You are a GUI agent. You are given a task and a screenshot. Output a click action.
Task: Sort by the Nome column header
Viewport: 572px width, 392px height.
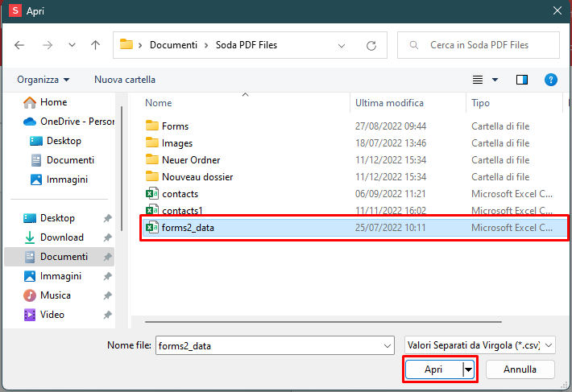click(x=159, y=103)
